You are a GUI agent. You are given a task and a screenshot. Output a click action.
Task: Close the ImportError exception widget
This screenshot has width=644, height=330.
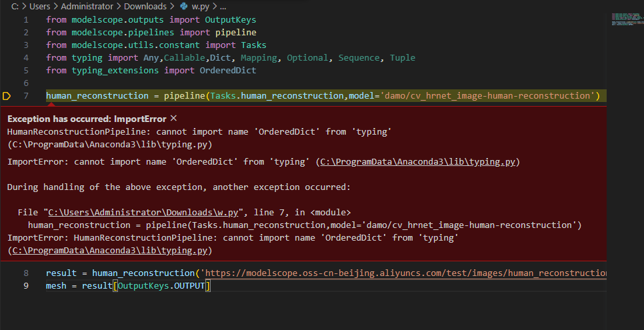tap(174, 118)
